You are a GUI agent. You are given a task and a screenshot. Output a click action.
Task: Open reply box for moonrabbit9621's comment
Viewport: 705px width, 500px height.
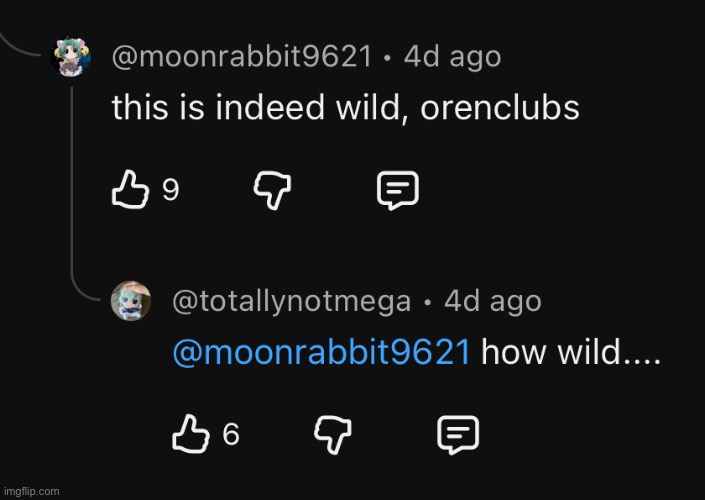(x=397, y=188)
